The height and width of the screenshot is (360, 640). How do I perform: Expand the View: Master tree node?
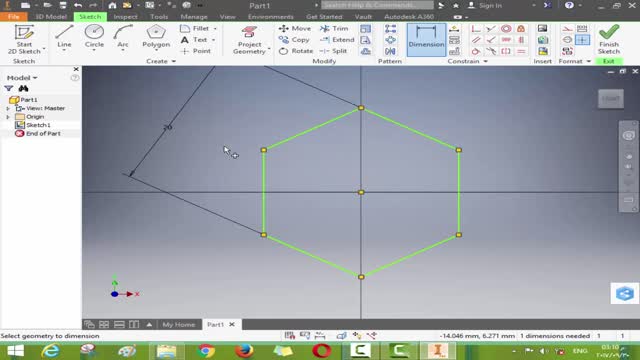pyautogui.click(x=8, y=109)
